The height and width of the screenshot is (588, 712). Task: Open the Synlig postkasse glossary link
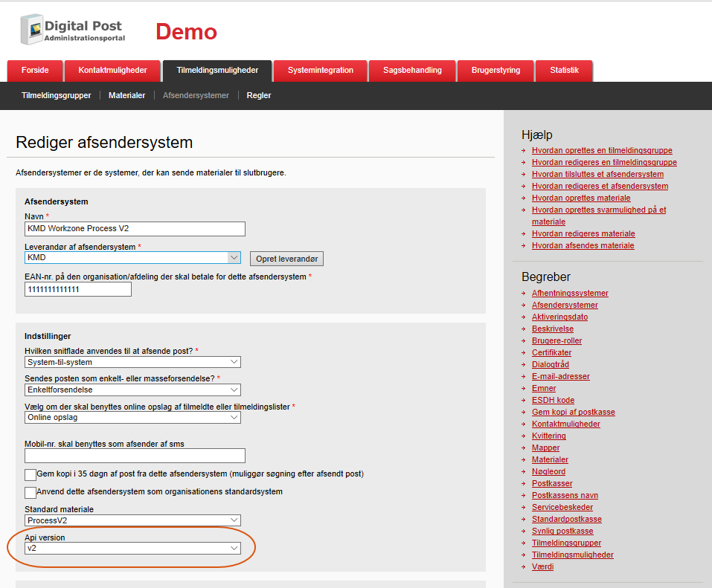click(562, 531)
